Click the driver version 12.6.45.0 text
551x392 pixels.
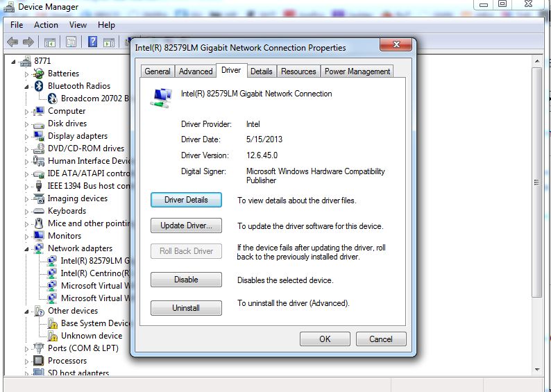(x=262, y=155)
